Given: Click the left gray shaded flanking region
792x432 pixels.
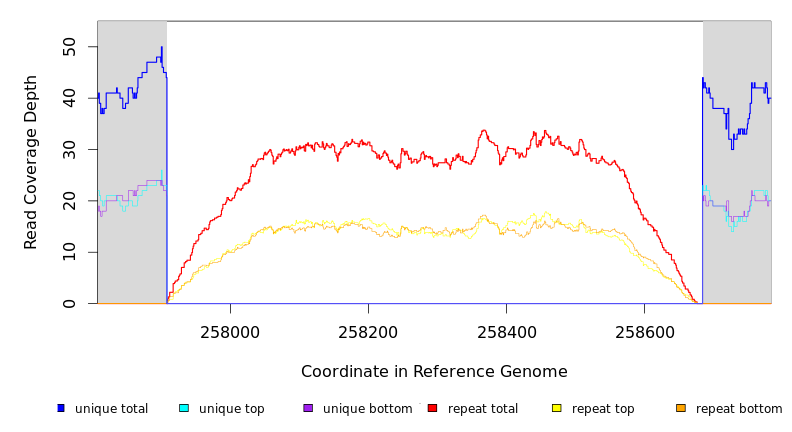Looking at the screenshot, I should click(x=131, y=250).
